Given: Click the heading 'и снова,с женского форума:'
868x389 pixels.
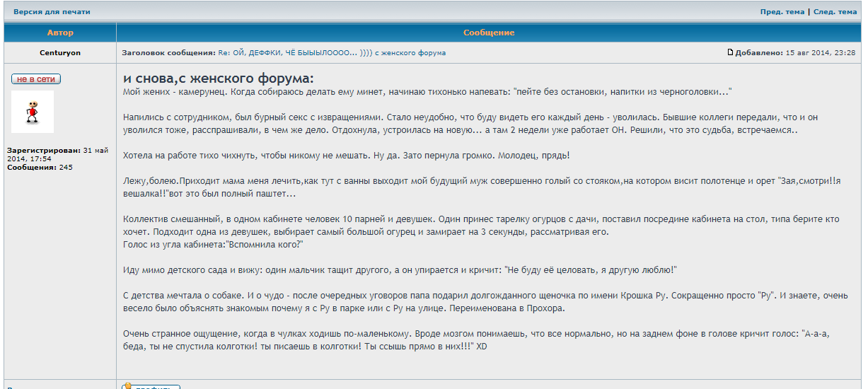Looking at the screenshot, I should pyautogui.click(x=219, y=79).
